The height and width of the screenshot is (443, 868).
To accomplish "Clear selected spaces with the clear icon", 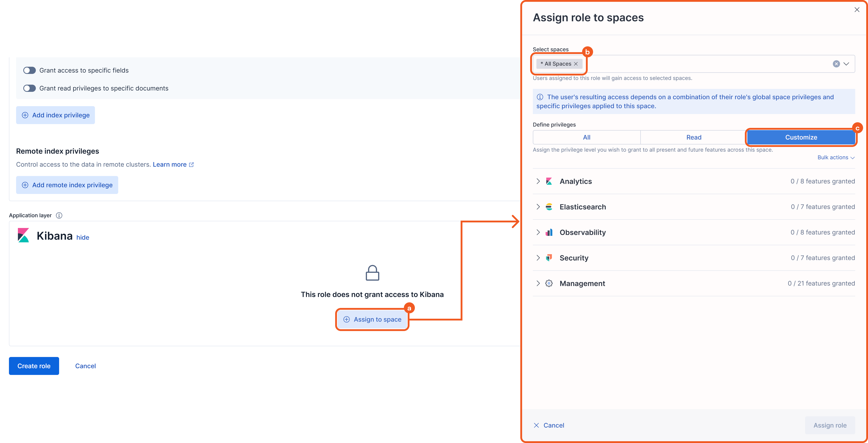I will click(836, 64).
